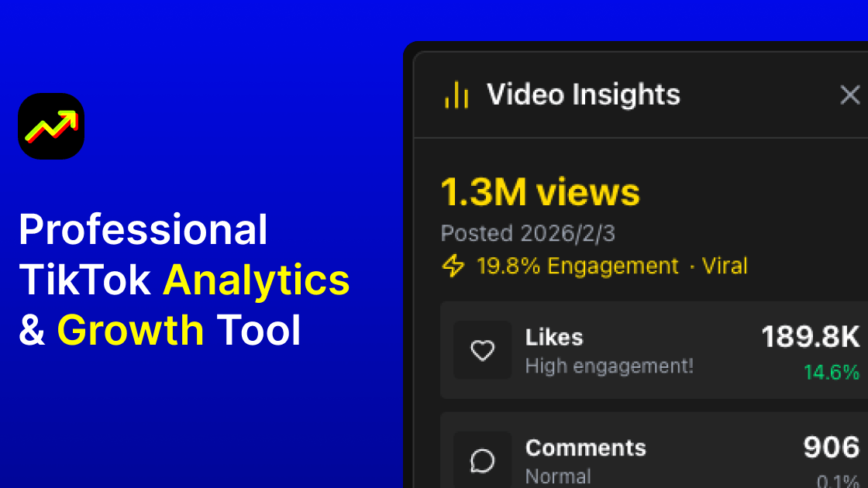Click the Likes label

coord(554,338)
